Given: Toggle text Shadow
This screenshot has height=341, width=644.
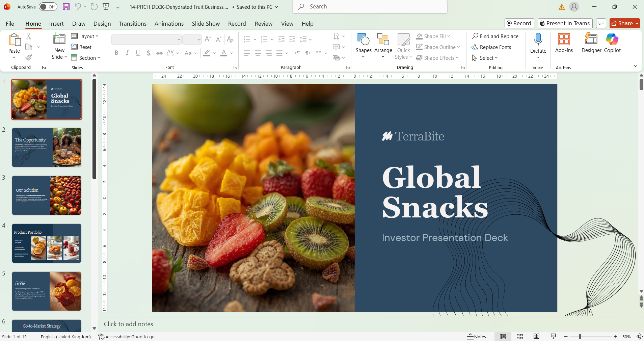Looking at the screenshot, I should [149, 53].
